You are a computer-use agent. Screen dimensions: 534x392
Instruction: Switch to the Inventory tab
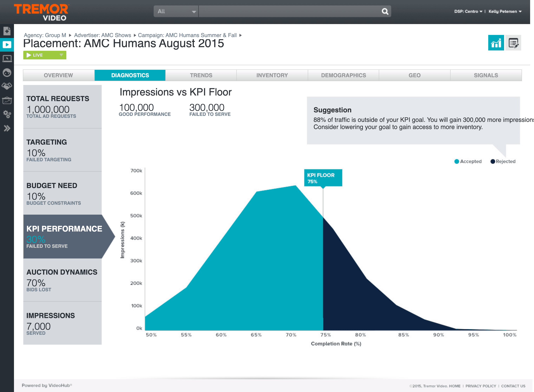272,75
